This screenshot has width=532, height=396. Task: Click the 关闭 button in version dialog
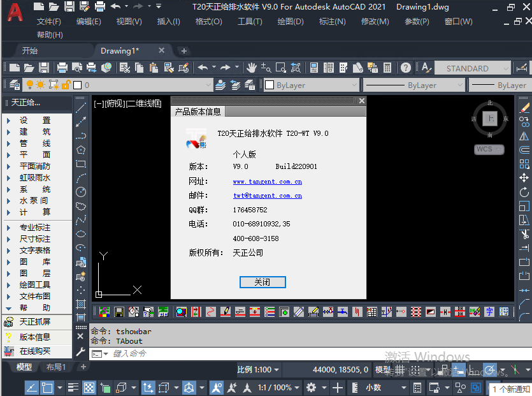coord(262,282)
